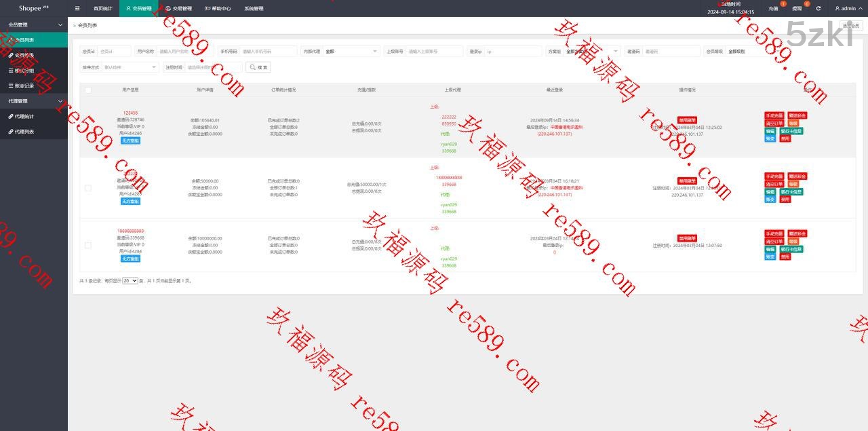
Task: Click the magnifier 搜索 button
Action: [258, 67]
